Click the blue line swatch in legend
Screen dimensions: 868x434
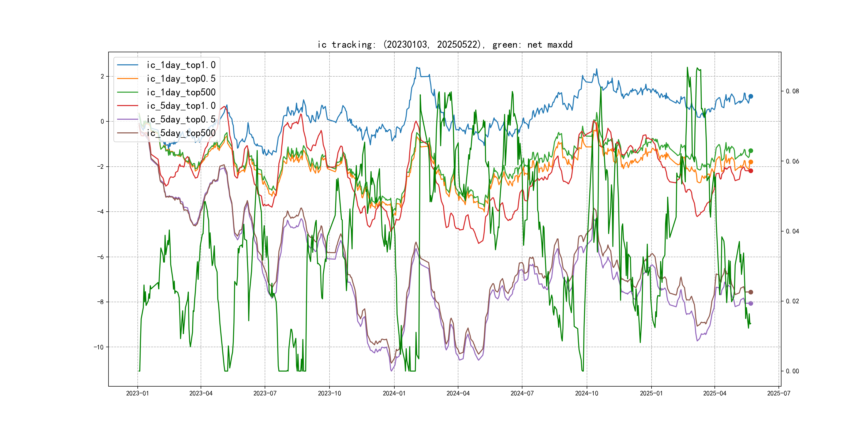coord(127,65)
